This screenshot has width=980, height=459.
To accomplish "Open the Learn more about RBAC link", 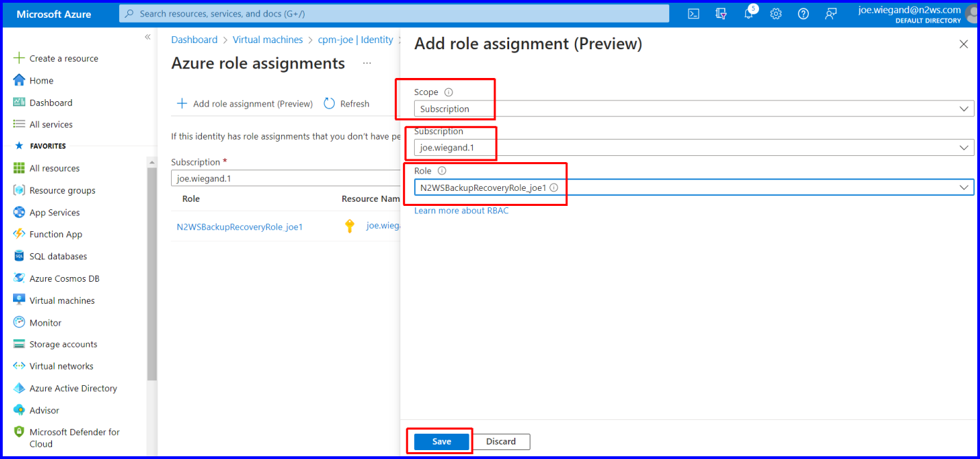I will point(461,211).
